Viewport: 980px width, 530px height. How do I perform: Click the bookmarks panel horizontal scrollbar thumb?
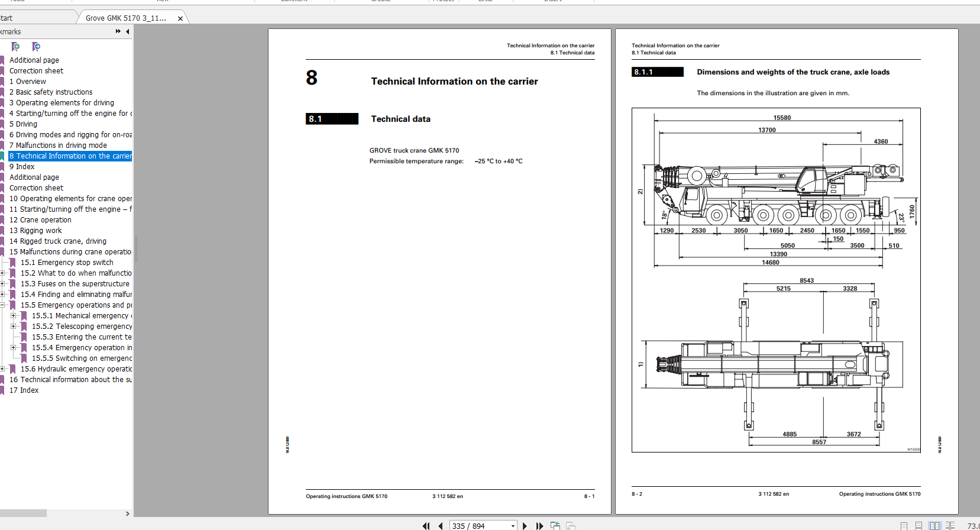click(x=23, y=513)
